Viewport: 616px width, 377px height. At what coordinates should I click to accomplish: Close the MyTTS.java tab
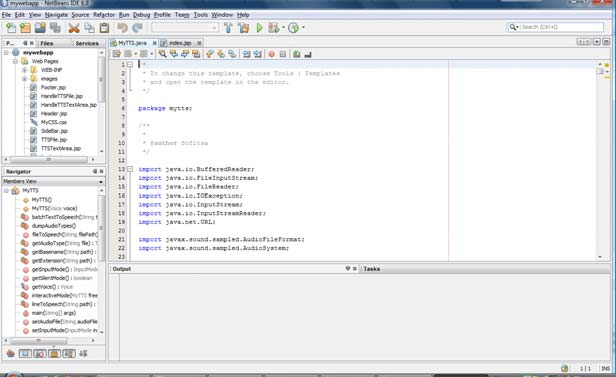click(154, 43)
